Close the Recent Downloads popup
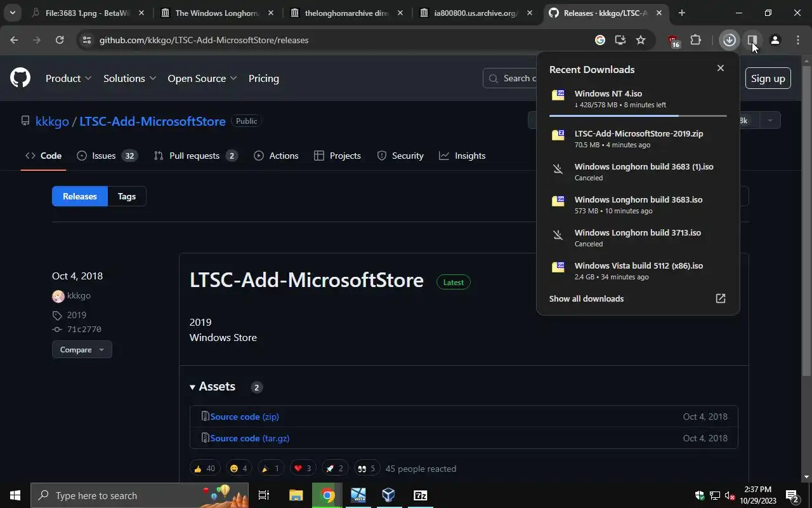 pos(720,68)
